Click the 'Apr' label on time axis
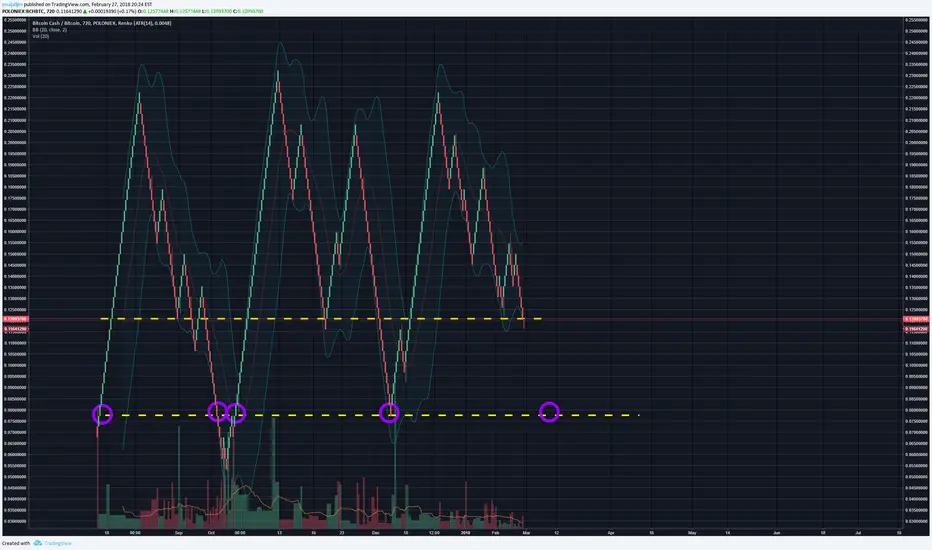Screen dimensions: 932x550 point(610,533)
